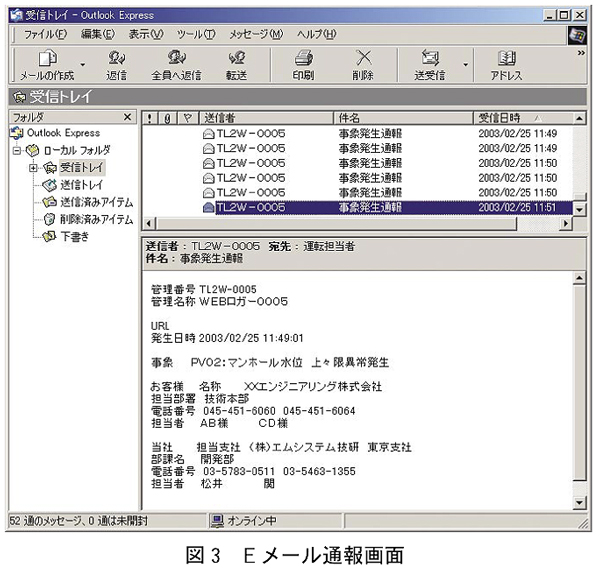The height and width of the screenshot is (571, 600).
Task: Click 52 通のメッセージ status bar text
Action: pos(78,521)
